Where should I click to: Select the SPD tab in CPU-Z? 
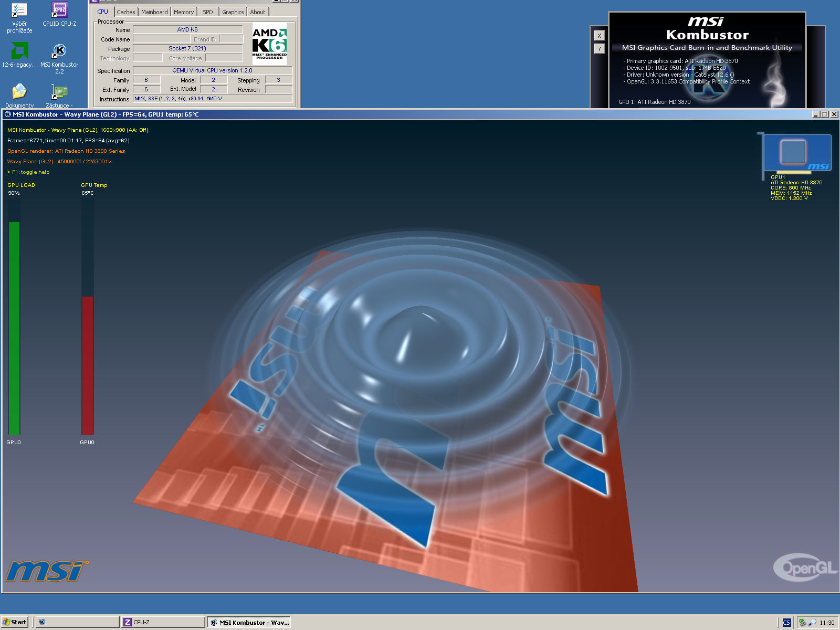tap(208, 12)
